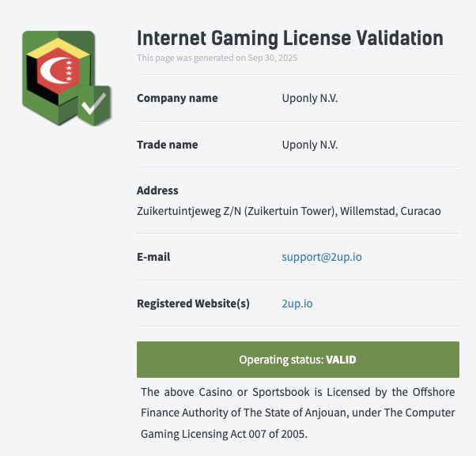Screen dimensions: 476x456
Task: Click the bold VALID status word
Action: [341, 360]
